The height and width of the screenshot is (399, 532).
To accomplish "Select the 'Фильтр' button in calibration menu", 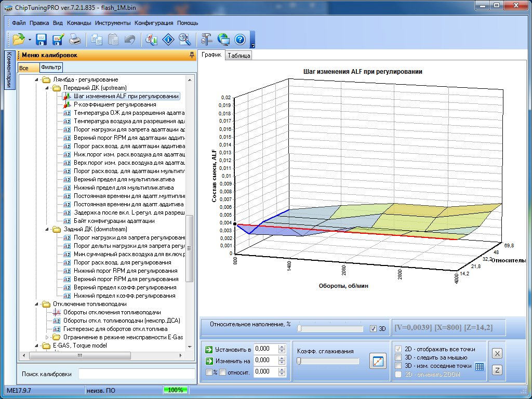I will coord(50,68).
